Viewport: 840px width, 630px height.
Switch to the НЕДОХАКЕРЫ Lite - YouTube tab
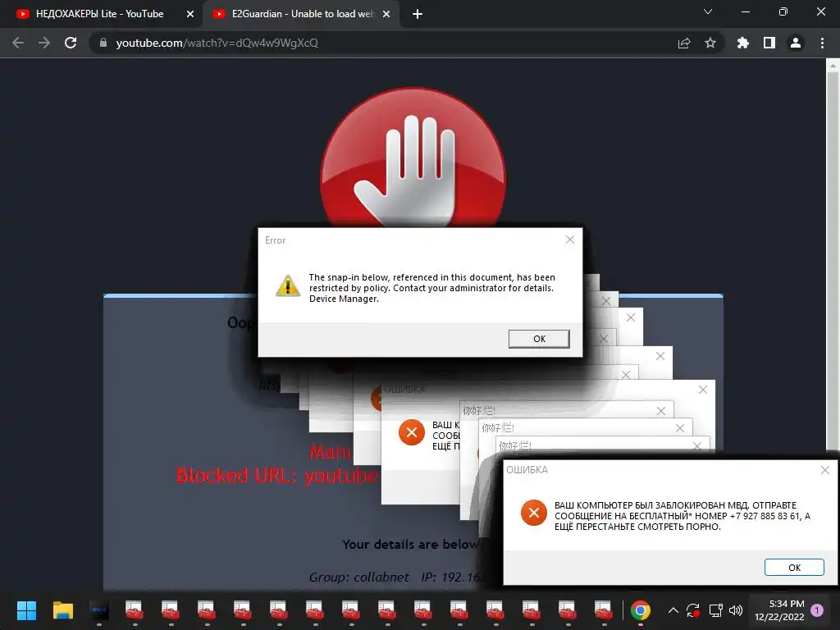(x=100, y=14)
